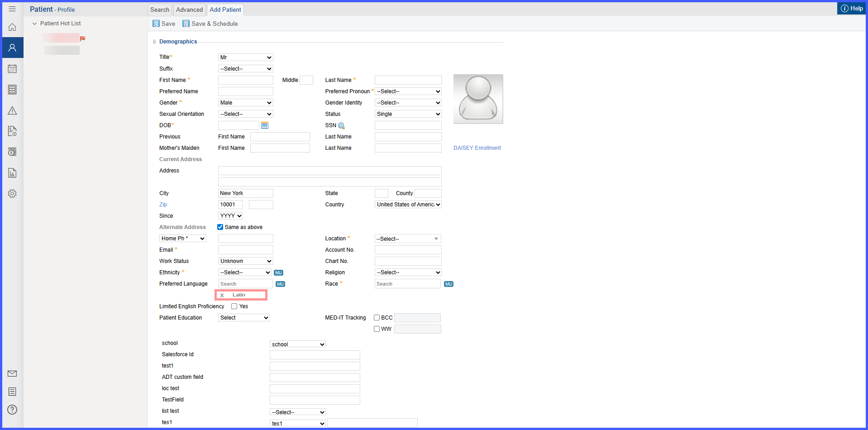Open the Title dropdown
868x430 pixels.
(x=246, y=57)
